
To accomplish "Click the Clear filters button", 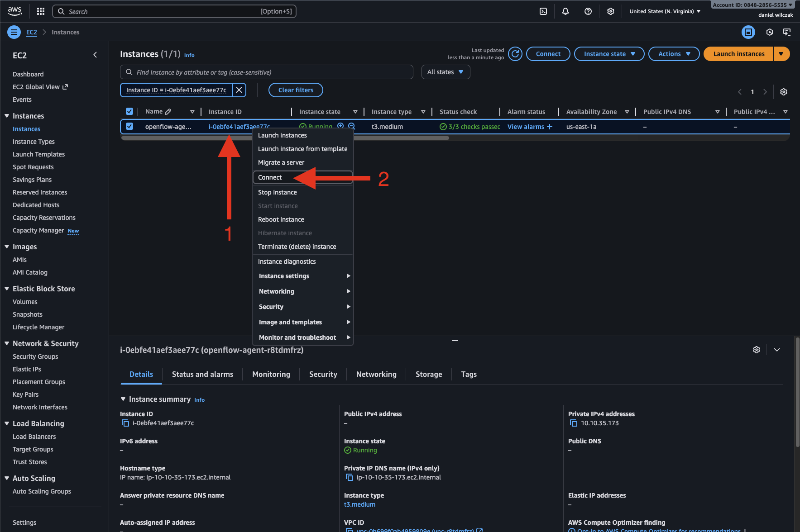I will pyautogui.click(x=296, y=90).
